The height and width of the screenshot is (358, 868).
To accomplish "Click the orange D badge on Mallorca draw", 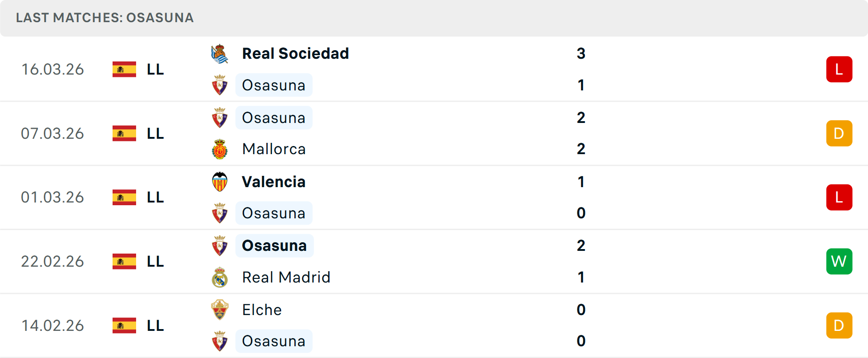I will coord(839,133).
